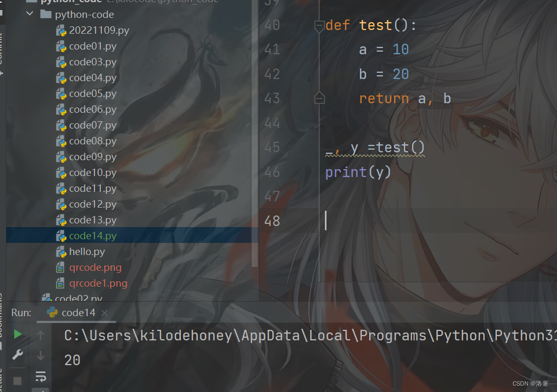This screenshot has width=557, height=392.
Task: Toggle soft-wrap in Run console
Action: 41,376
